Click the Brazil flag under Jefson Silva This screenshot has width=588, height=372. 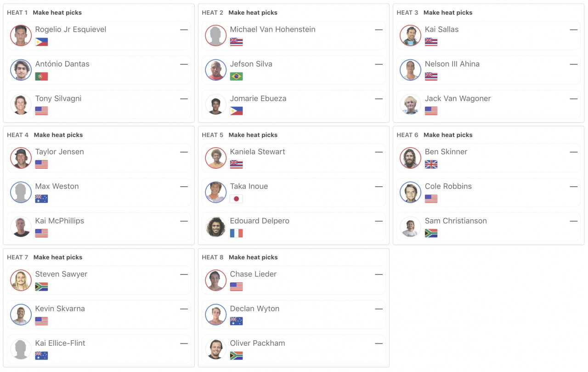236,76
